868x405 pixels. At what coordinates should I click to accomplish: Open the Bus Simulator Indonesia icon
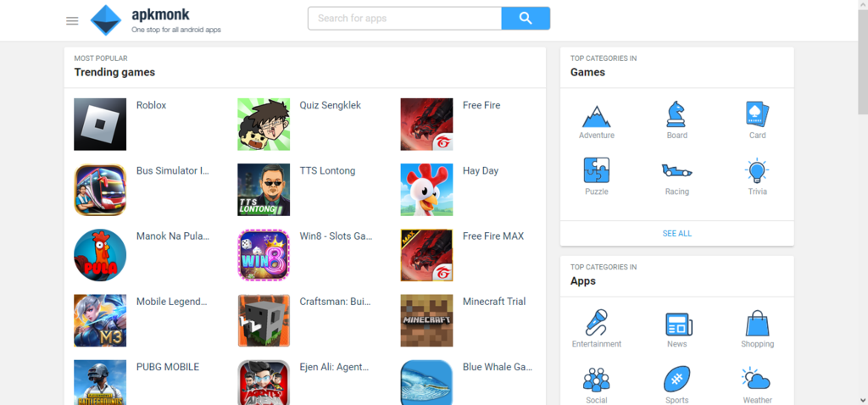pos(100,190)
